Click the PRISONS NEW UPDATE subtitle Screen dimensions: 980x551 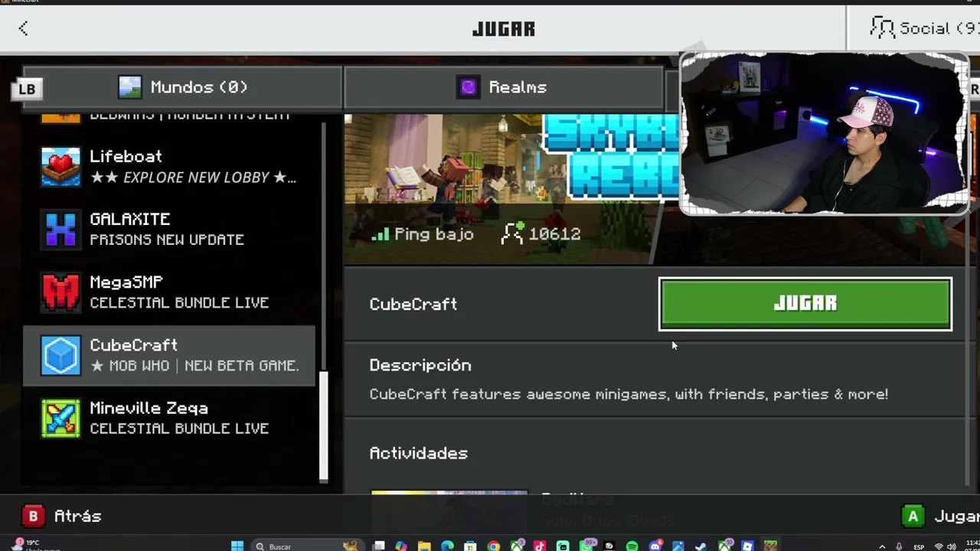(167, 240)
